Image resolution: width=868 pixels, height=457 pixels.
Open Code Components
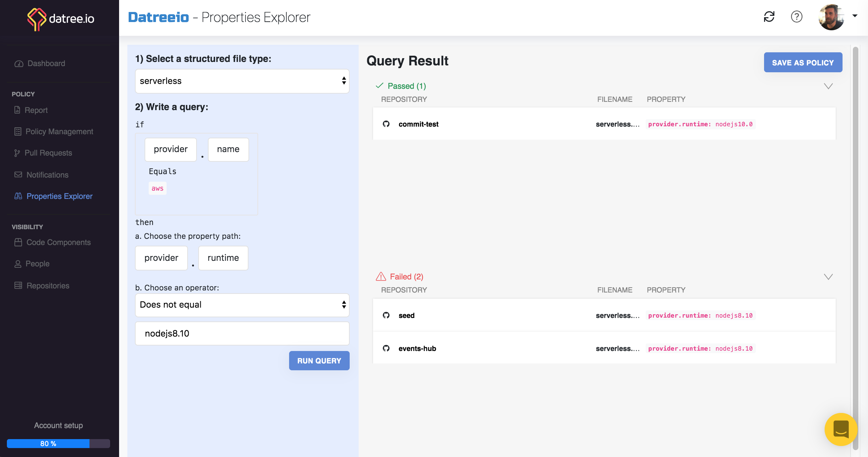pyautogui.click(x=59, y=242)
